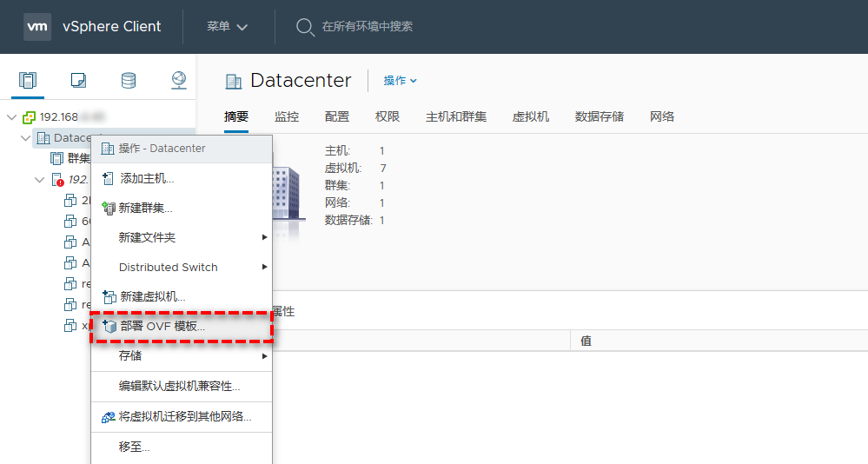Screen dimensions: 868x464
Task: Choose 编辑默认虚拟机兼容性... menu entry
Action: pos(182,387)
